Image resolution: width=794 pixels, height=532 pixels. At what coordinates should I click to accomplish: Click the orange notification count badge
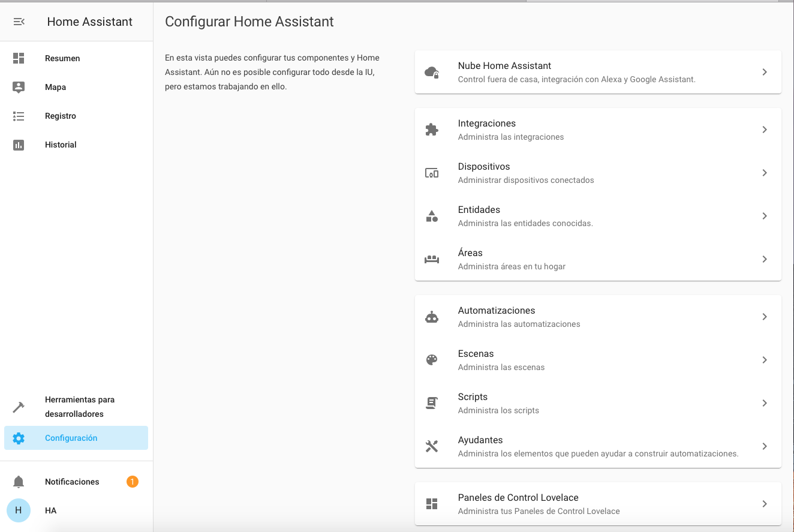coord(133,482)
